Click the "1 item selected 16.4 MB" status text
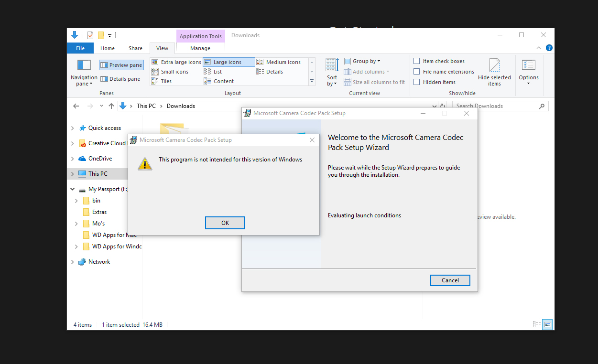Image resolution: width=598 pixels, height=364 pixels. [132, 325]
